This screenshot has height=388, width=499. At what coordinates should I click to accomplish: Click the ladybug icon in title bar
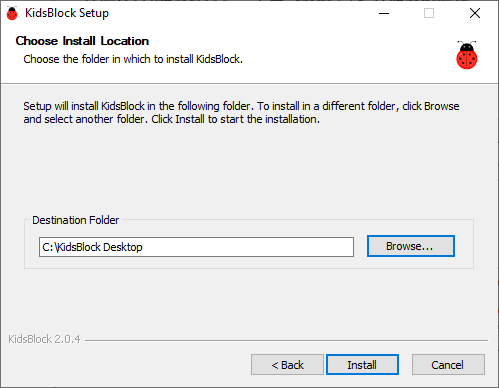click(12, 13)
